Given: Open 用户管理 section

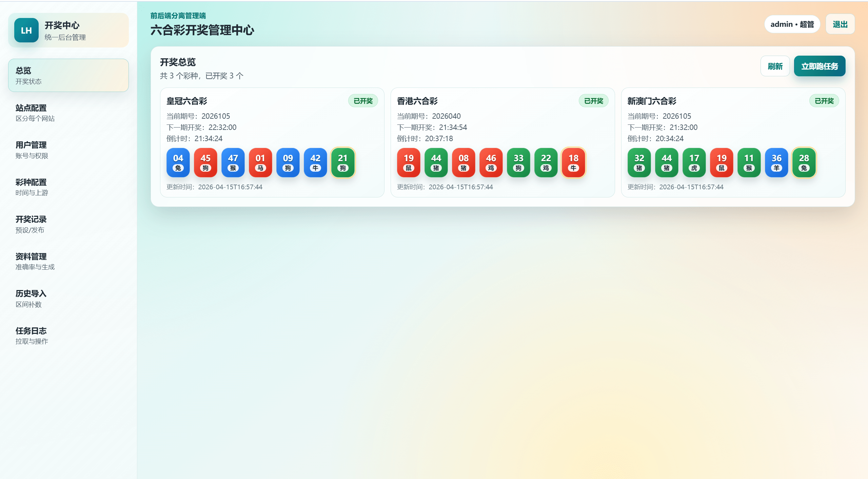Looking at the screenshot, I should (68, 150).
